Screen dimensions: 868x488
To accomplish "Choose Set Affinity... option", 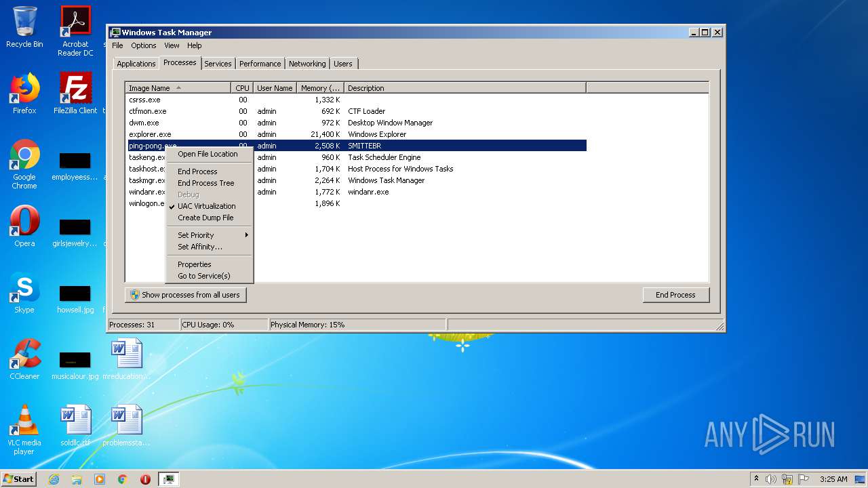I will click(210, 247).
